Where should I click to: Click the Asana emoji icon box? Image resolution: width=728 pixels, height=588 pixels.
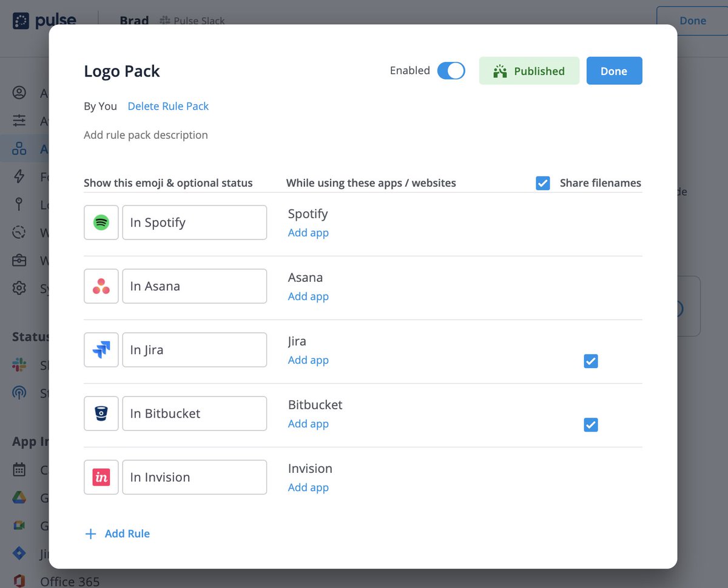point(101,286)
